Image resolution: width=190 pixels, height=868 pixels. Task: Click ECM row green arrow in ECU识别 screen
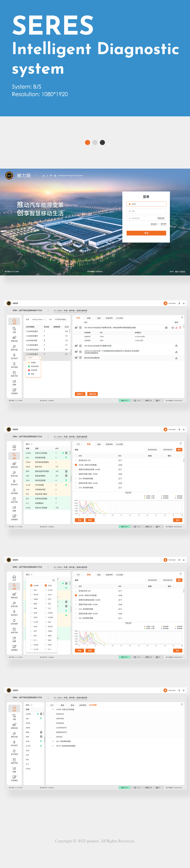coord(41,741)
